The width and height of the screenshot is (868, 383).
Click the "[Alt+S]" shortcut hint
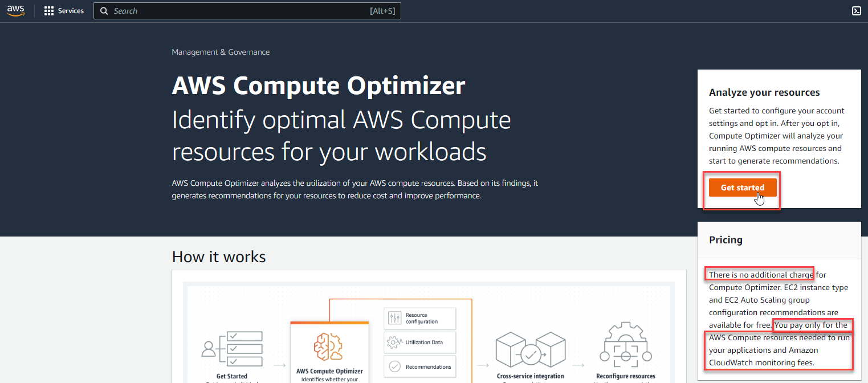pos(382,11)
